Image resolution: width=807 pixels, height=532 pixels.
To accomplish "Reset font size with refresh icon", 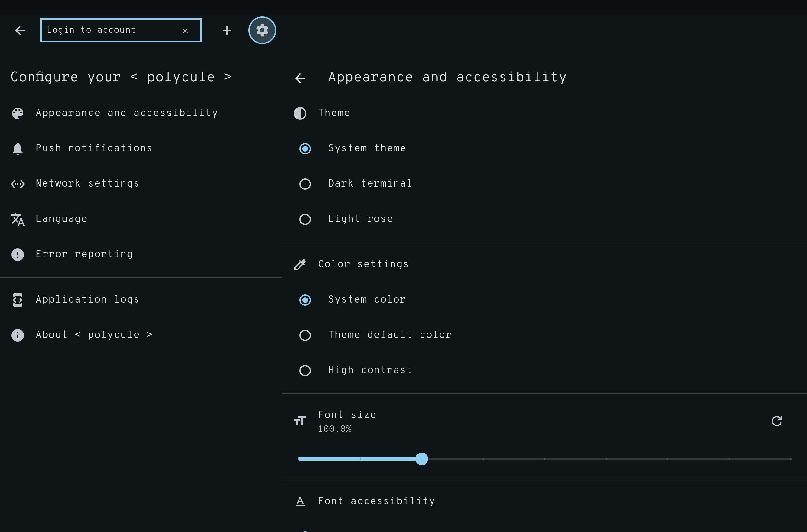I will (x=776, y=421).
